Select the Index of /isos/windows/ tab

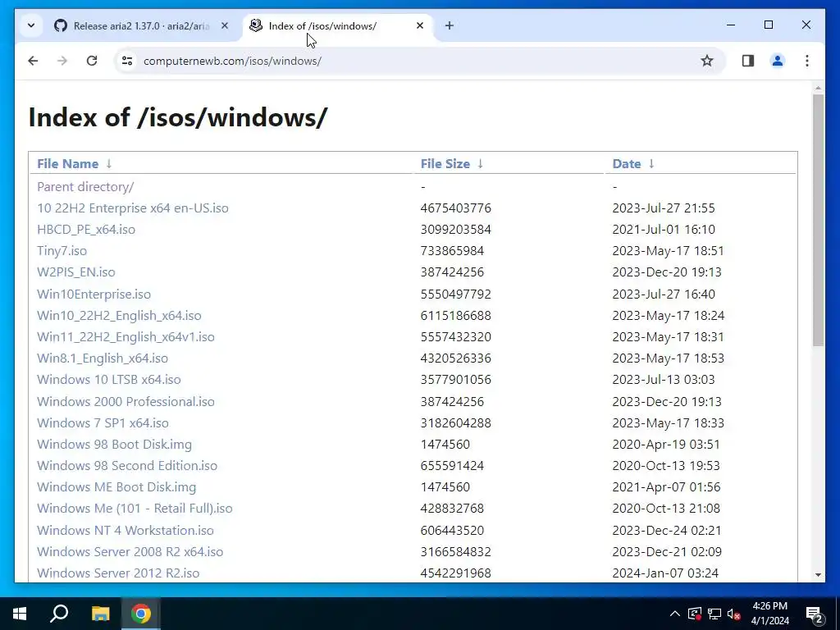click(x=337, y=25)
